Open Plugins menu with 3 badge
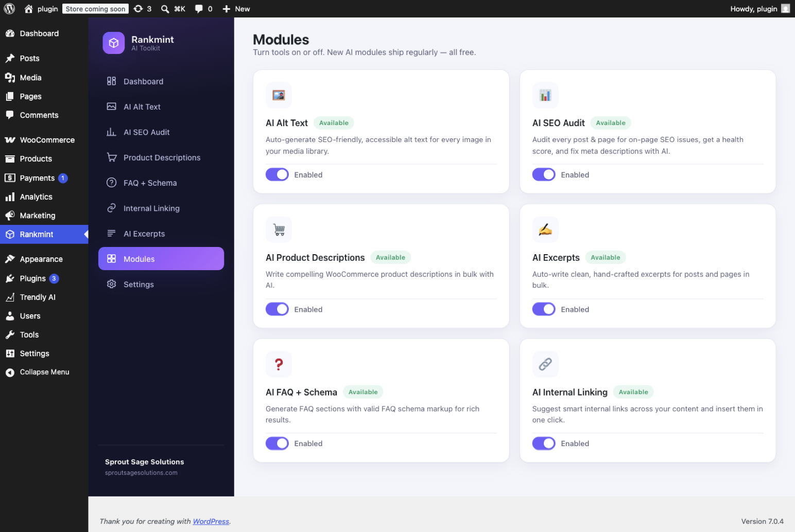The height and width of the screenshot is (532, 795). 44,278
